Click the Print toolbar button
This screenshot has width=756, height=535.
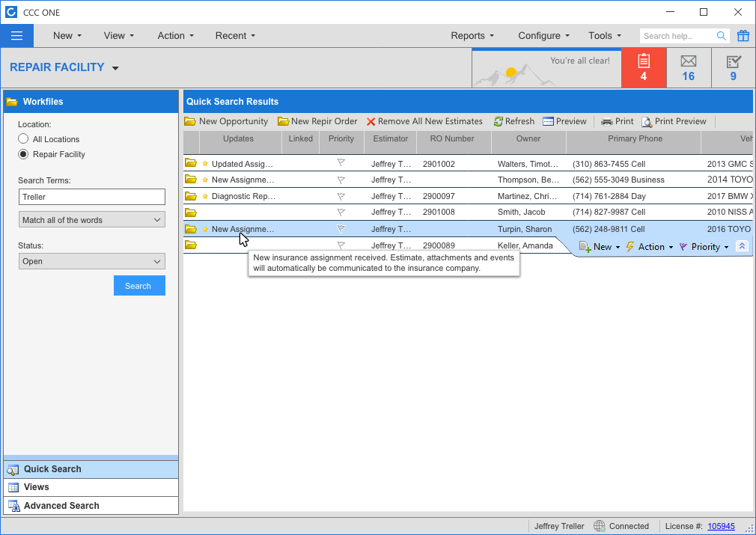[617, 121]
